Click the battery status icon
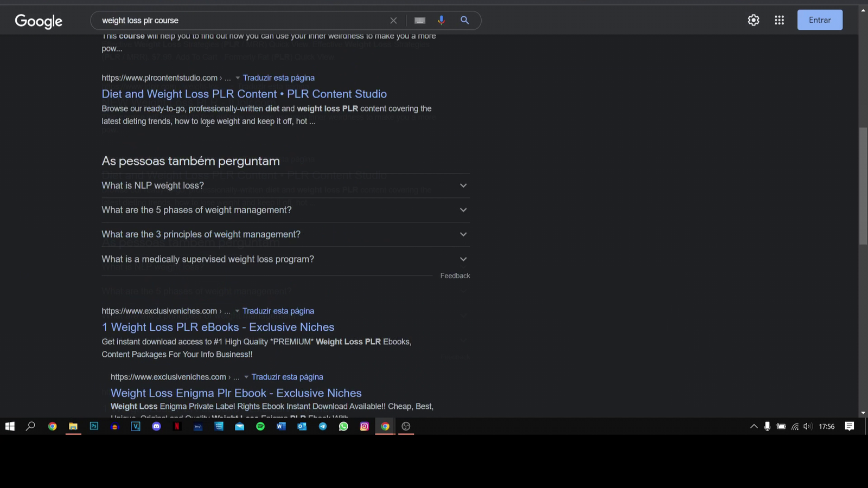Viewport: 868px width, 488px height. click(x=781, y=426)
